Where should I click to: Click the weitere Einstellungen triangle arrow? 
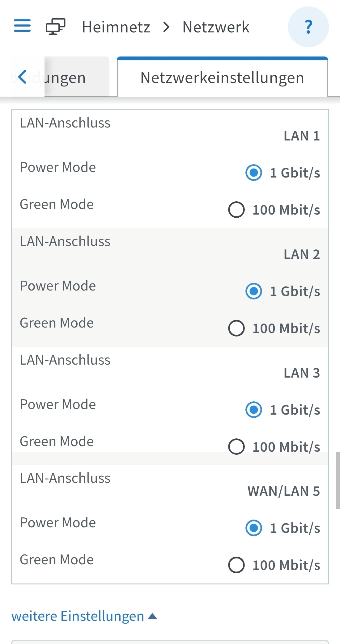click(152, 617)
